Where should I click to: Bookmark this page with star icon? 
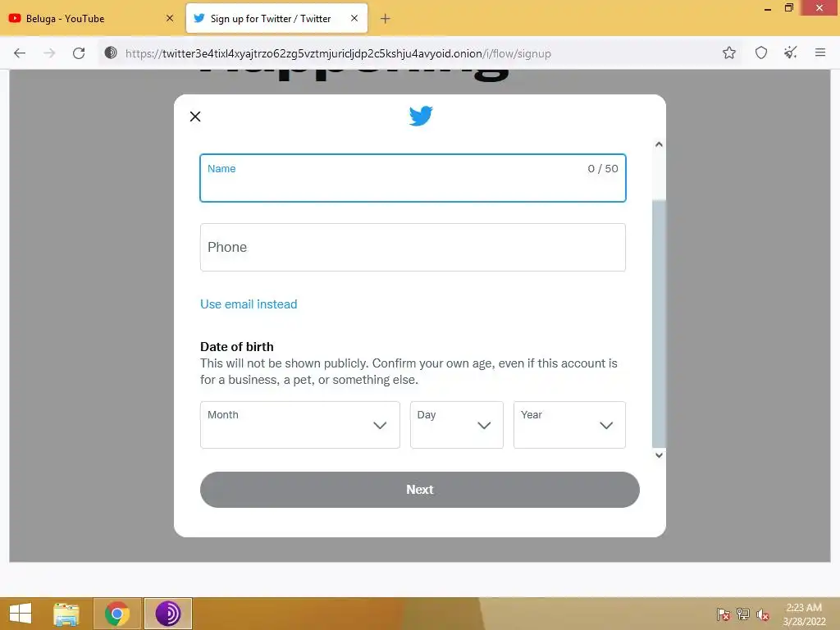[x=729, y=52]
